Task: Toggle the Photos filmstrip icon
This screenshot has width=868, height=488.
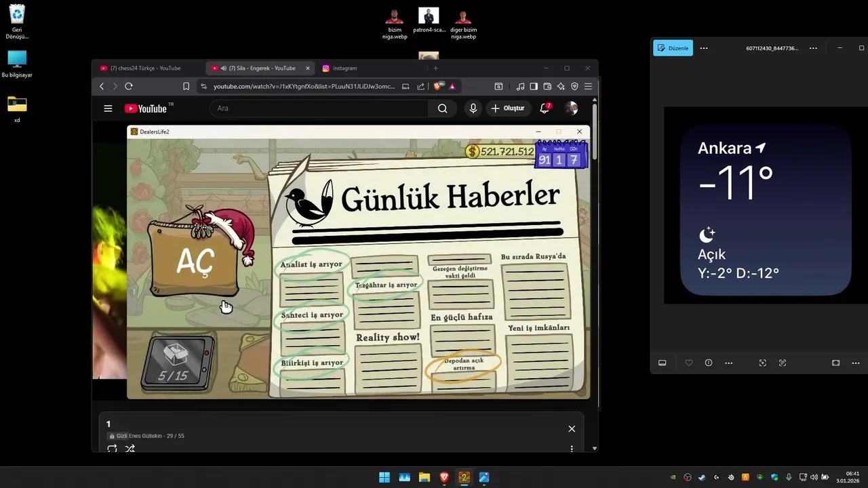Action: (663, 363)
